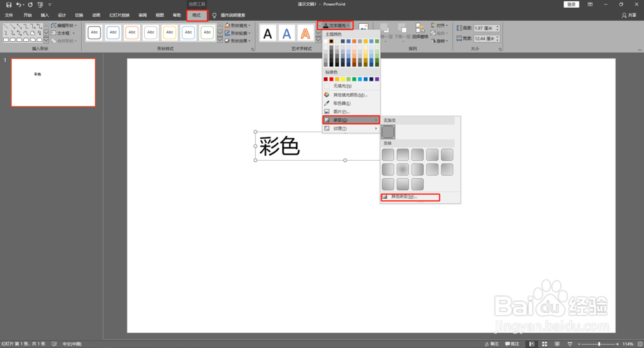This screenshot has width=644, height=348.
Task: Pick the orange theme color swatch
Action: 354,41
